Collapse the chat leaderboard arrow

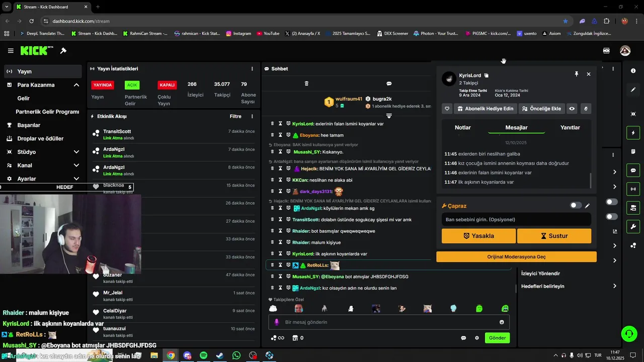[x=389, y=116]
